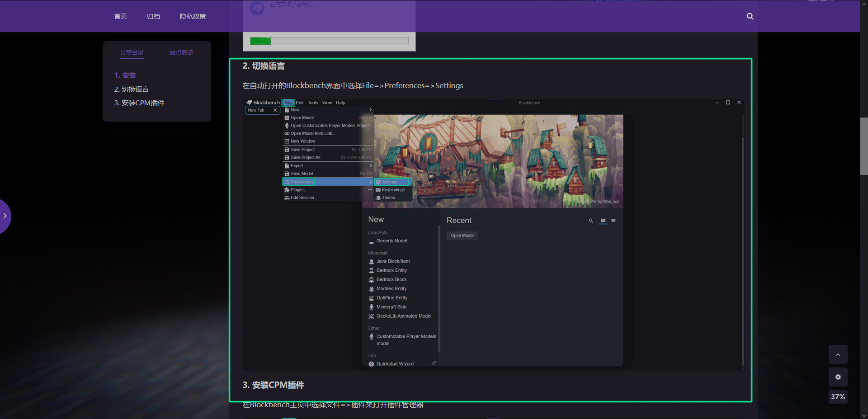Click the back-to-top arrow button
This screenshot has height=419, width=868.
coord(838,354)
